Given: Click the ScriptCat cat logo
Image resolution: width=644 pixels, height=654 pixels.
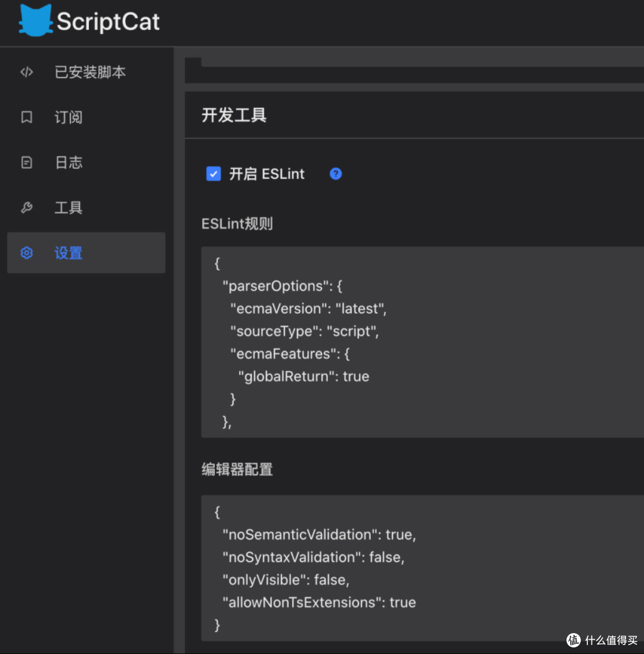Looking at the screenshot, I should tap(36, 20).
